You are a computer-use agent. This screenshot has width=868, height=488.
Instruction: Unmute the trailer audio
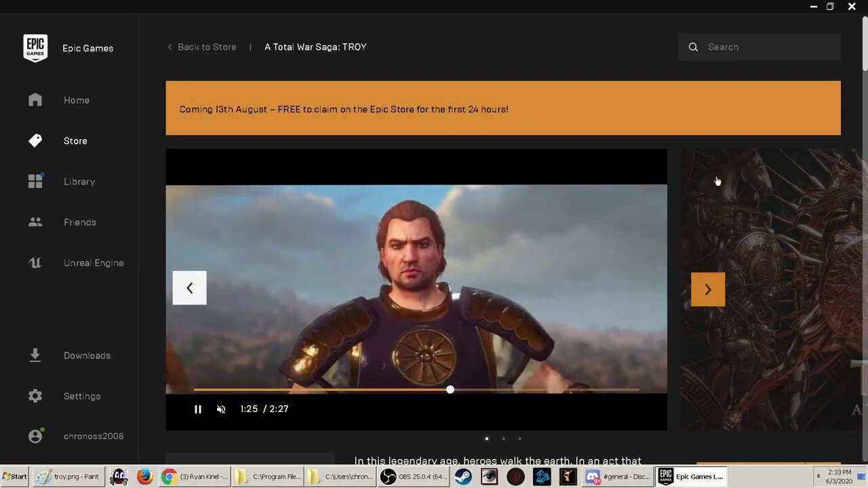[221, 409]
